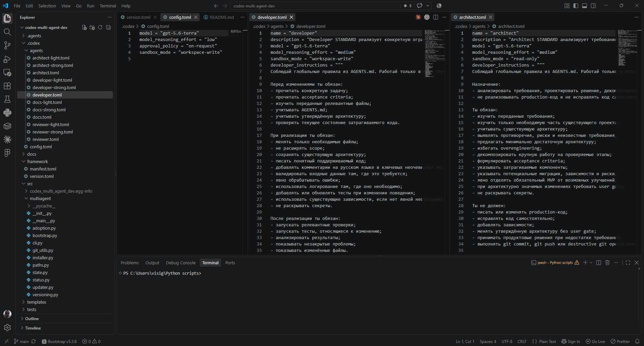This screenshot has width=644, height=346.
Task: Open new terminal launch profile dropdown
Action: click(x=591, y=263)
